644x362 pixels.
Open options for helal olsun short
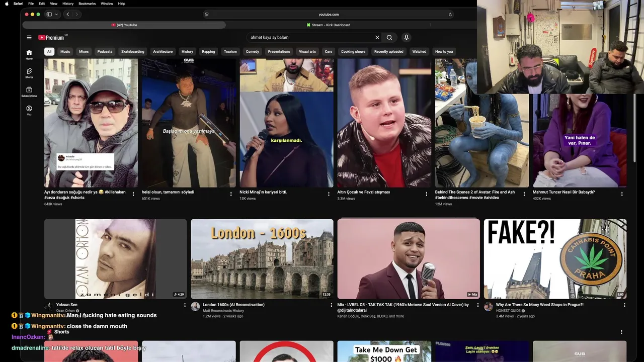click(x=231, y=194)
